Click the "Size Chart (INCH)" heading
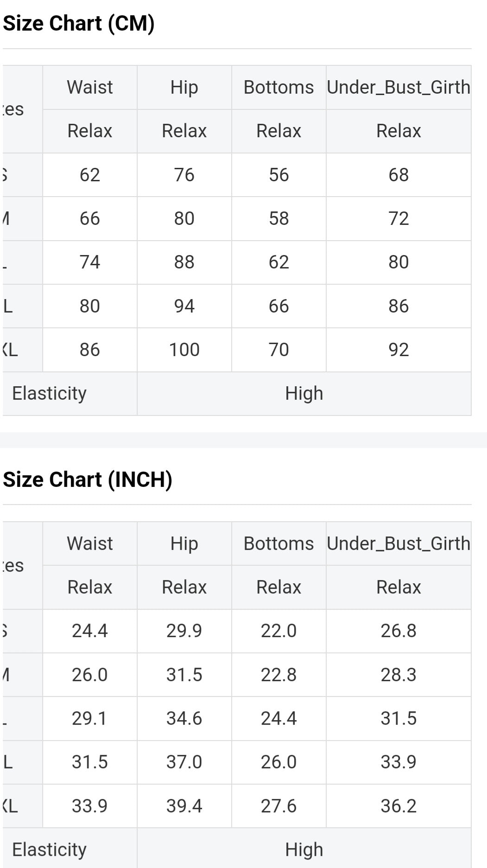Image resolution: width=487 pixels, height=868 pixels. point(88,479)
